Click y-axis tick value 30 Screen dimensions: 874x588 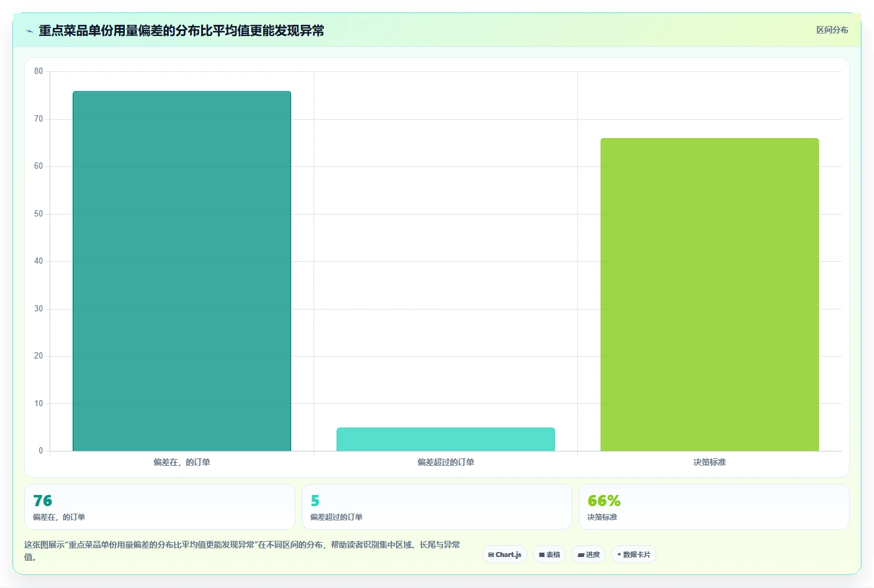pyautogui.click(x=38, y=308)
